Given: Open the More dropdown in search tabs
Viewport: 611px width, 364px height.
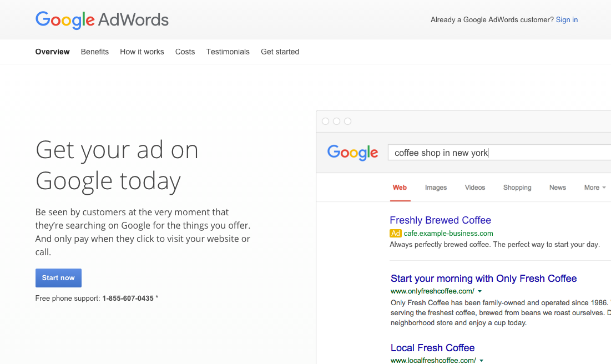Looking at the screenshot, I should pyautogui.click(x=595, y=188).
